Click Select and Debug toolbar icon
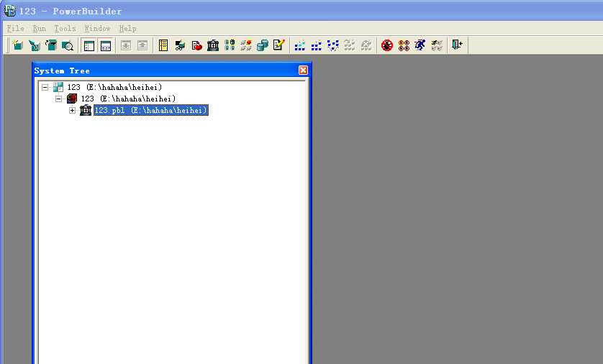Image resolution: width=603 pixels, height=364 pixels. coord(404,45)
